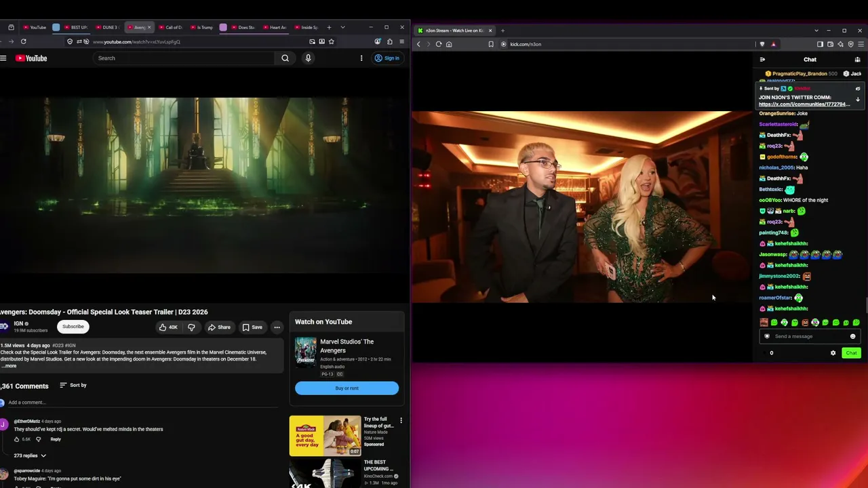
Task: Click the first emote in the quick emote row
Action: click(764, 323)
